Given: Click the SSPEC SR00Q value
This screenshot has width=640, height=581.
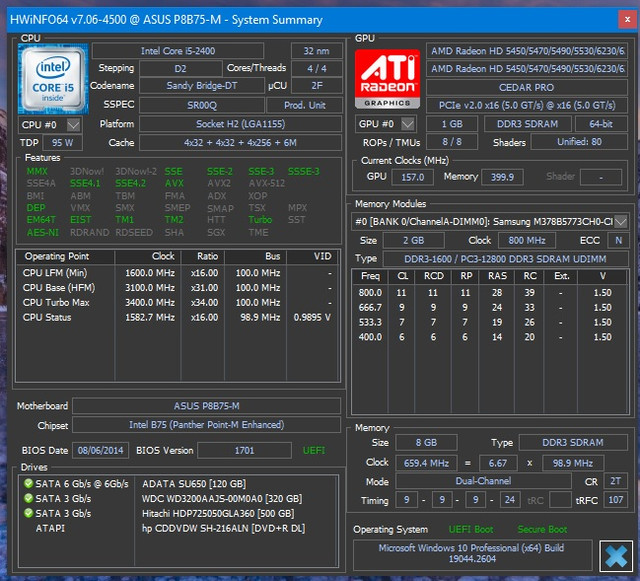Looking at the screenshot, I should coord(202,105).
